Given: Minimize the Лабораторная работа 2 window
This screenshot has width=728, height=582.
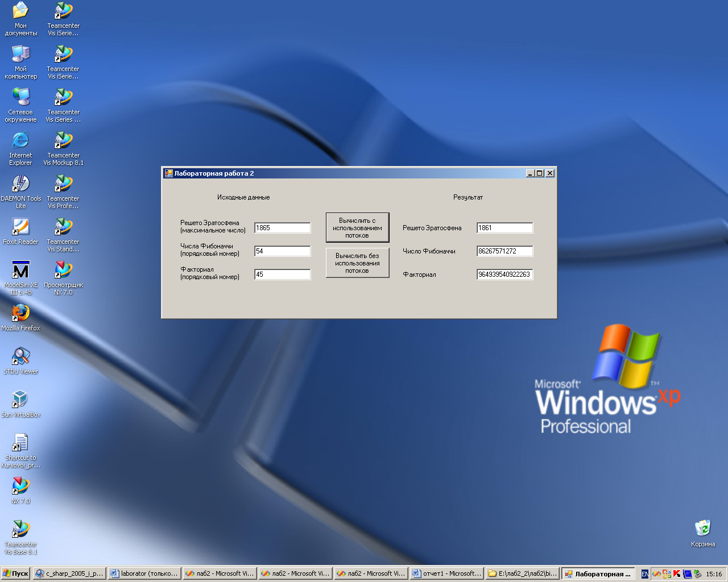Looking at the screenshot, I should [530, 173].
